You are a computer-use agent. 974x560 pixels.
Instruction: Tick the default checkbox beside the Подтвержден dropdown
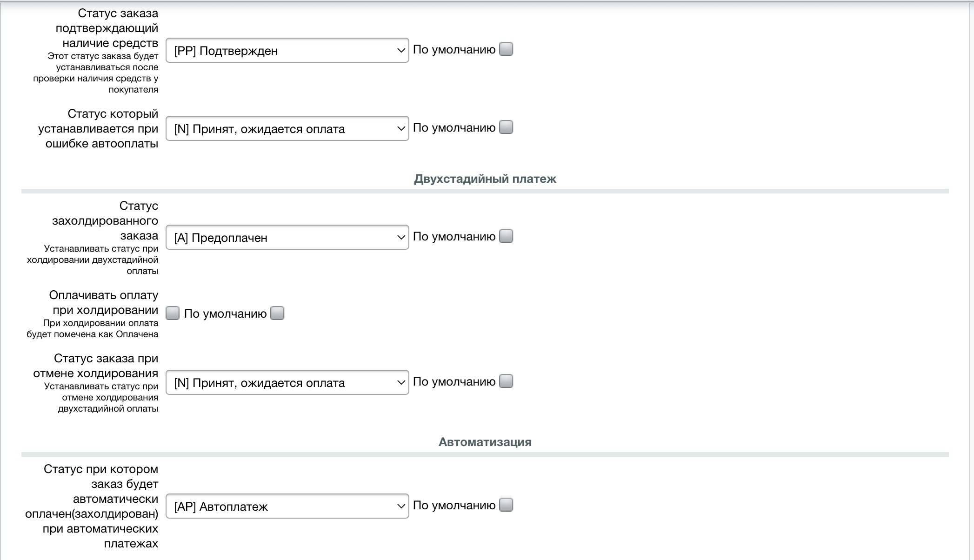point(506,49)
